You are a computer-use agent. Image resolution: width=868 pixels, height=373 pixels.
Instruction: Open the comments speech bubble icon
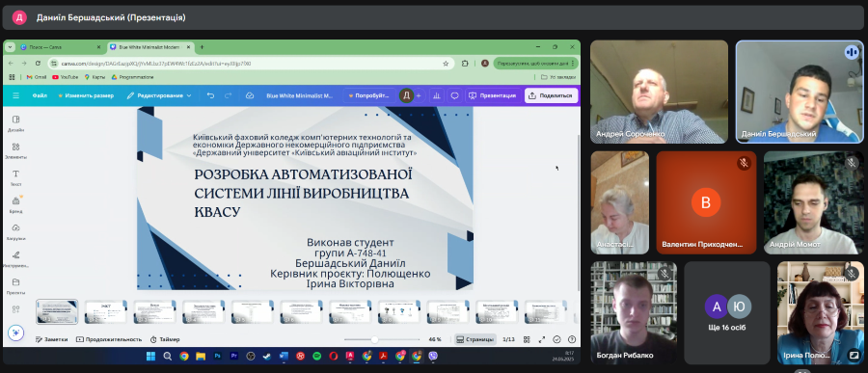click(454, 95)
